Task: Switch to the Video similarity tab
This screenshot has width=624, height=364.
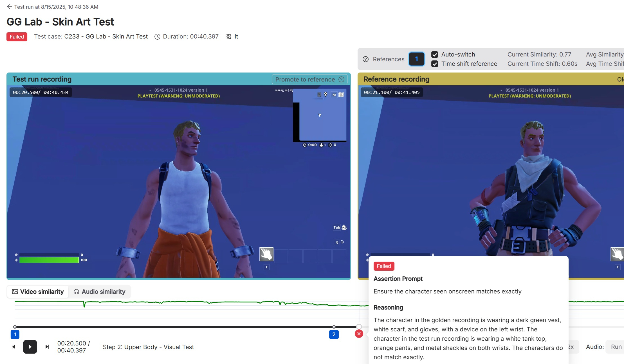Action: coord(38,292)
